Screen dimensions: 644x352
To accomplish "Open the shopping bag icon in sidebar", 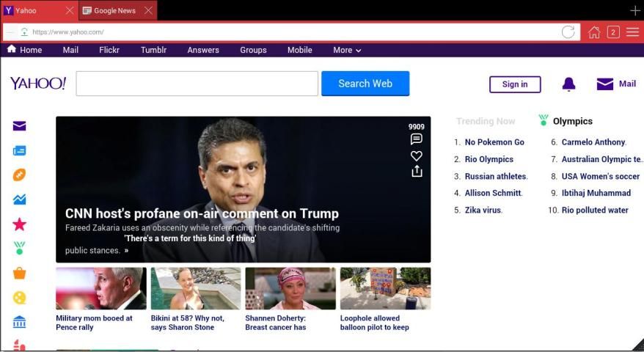I will coord(20,274).
